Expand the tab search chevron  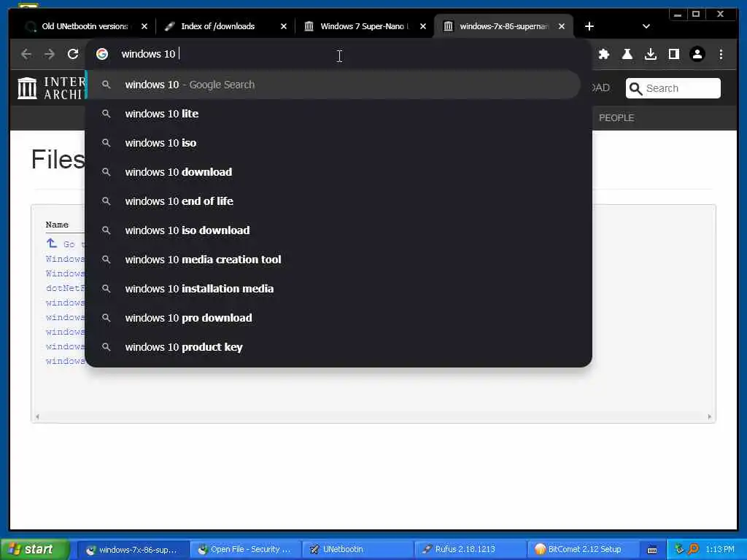click(x=646, y=27)
